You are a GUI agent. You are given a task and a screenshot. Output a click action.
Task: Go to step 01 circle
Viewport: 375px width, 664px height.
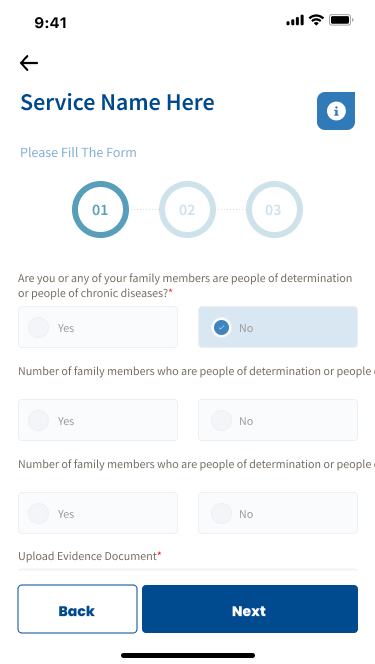pos(100,209)
